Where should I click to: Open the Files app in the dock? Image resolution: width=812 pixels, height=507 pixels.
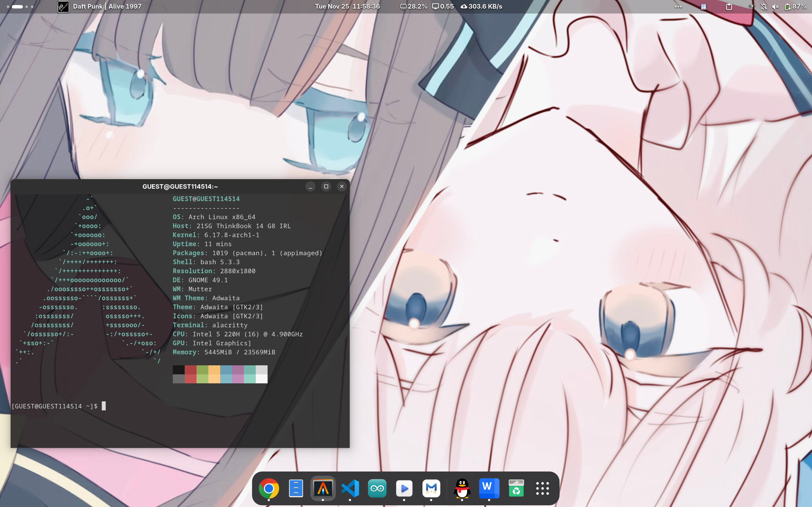point(295,488)
